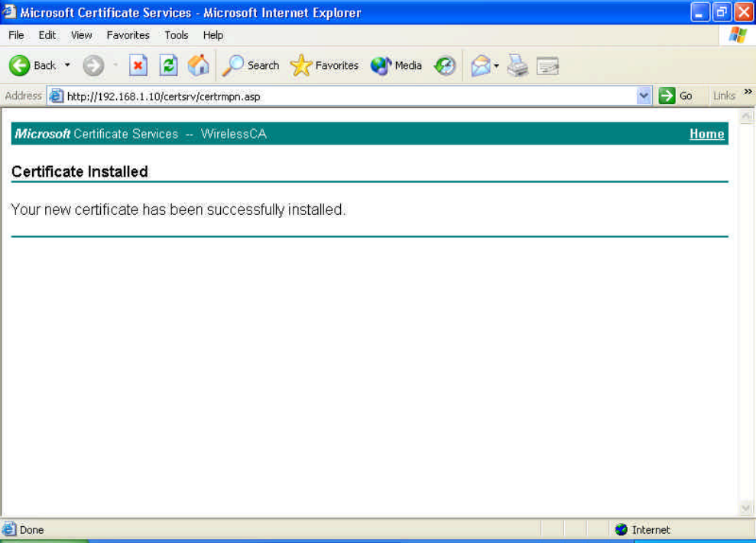Close the Internet Explorer window
The height and width of the screenshot is (543, 756).
(x=744, y=12)
